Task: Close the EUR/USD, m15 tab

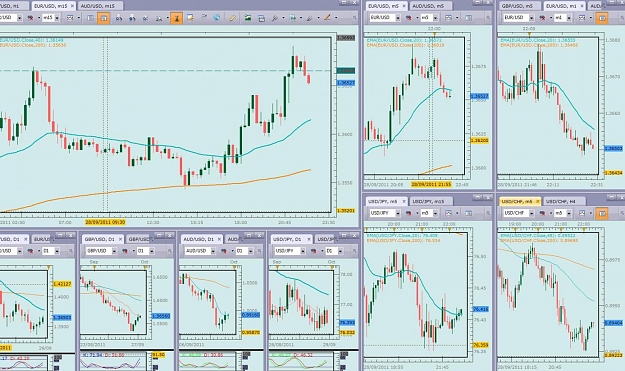Action: pos(72,6)
